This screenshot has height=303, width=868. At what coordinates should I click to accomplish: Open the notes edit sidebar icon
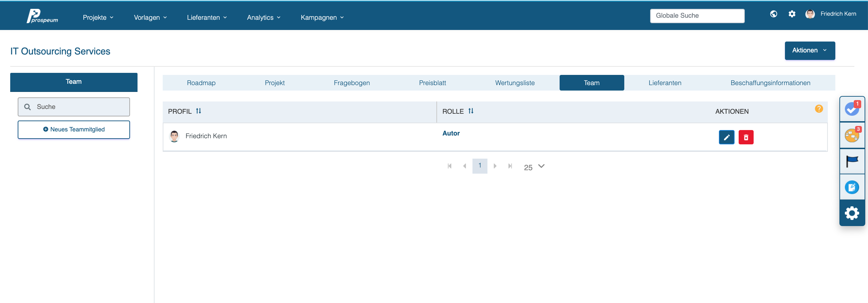pyautogui.click(x=852, y=187)
